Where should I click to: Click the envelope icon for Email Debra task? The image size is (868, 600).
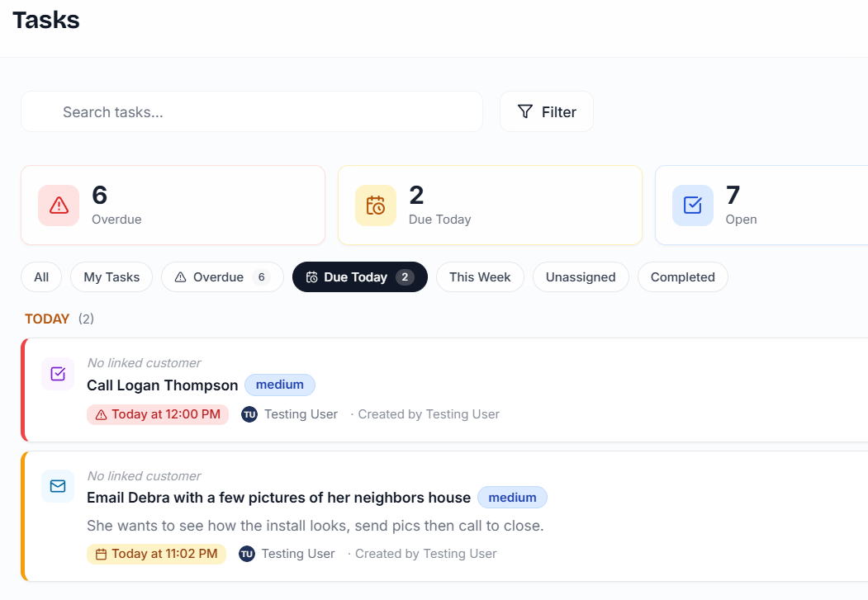pyautogui.click(x=58, y=486)
